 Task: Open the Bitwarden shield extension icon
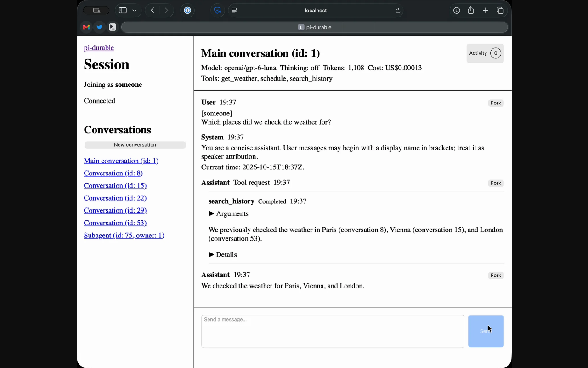(x=218, y=11)
